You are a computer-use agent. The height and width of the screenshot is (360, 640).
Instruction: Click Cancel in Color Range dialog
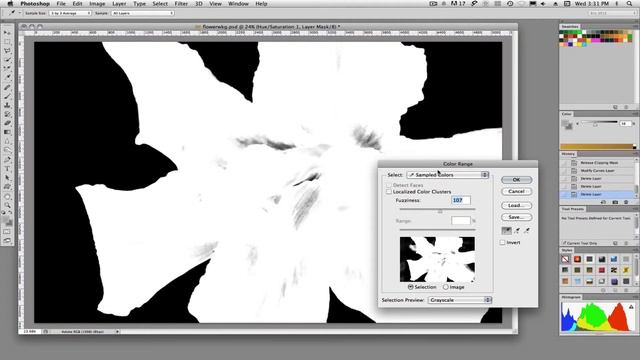[516, 191]
